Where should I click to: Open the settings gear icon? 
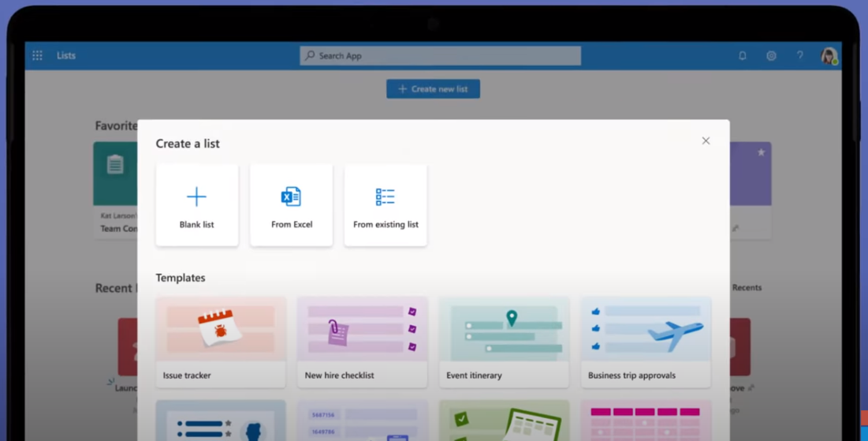point(771,55)
